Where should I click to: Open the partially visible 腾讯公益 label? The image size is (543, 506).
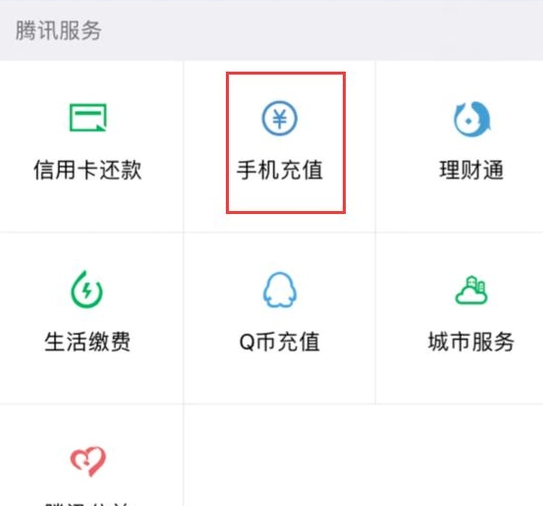(x=88, y=503)
